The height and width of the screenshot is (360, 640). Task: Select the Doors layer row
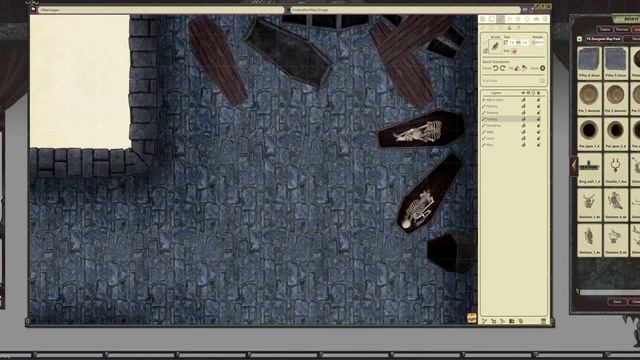[512, 138]
